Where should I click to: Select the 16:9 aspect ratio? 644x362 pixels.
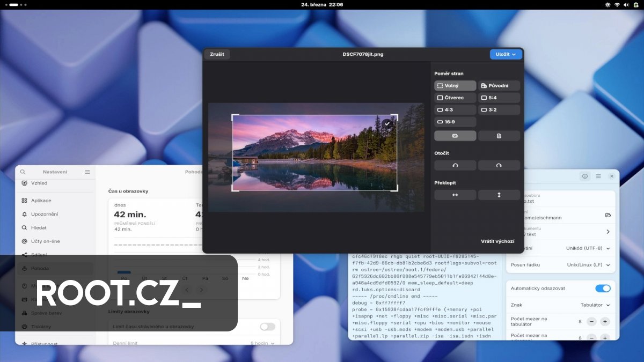(x=455, y=121)
